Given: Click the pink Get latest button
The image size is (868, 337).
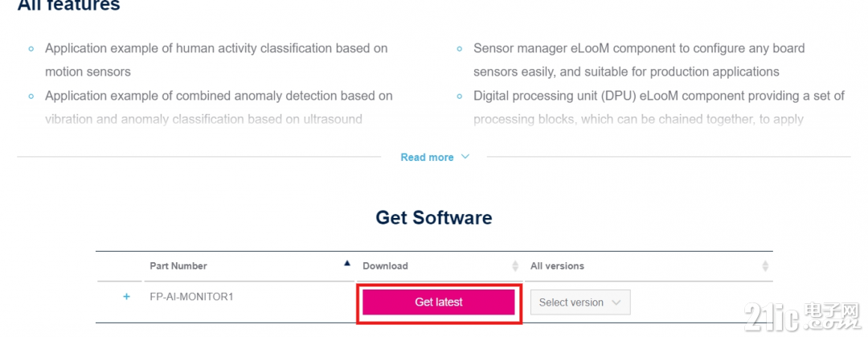Looking at the screenshot, I should [439, 302].
